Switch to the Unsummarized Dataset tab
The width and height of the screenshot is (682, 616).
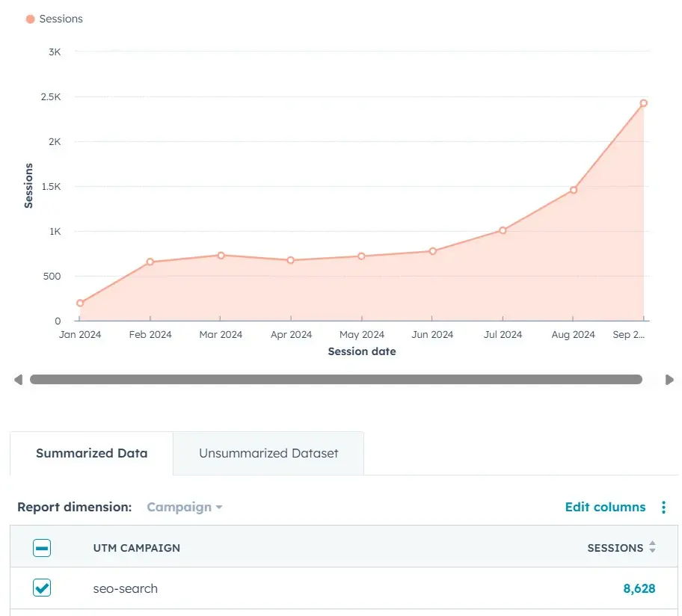[268, 453]
